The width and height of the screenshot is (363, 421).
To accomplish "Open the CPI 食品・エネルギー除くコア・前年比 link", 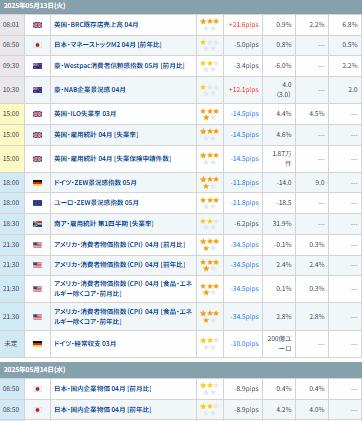I will click(x=123, y=317).
